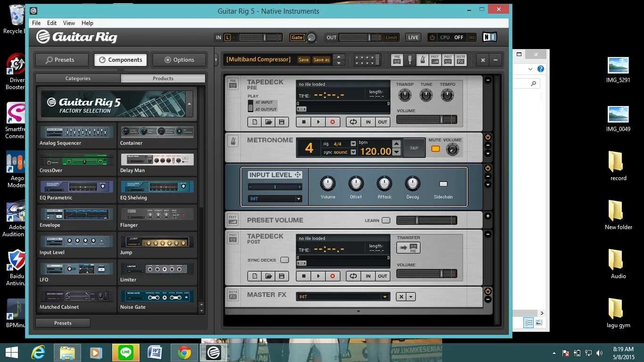
Task: Create a new file in Tapedeck Pre
Action: click(x=255, y=122)
